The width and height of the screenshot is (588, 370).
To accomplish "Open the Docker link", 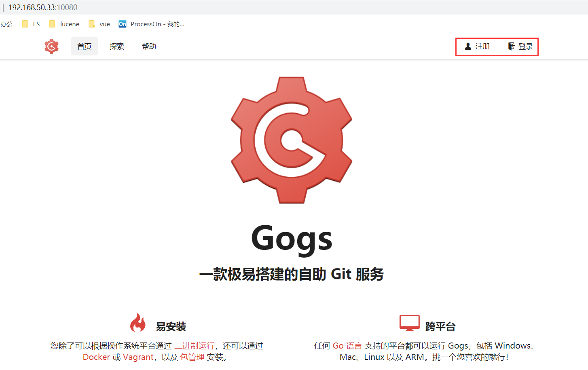I will [96, 357].
